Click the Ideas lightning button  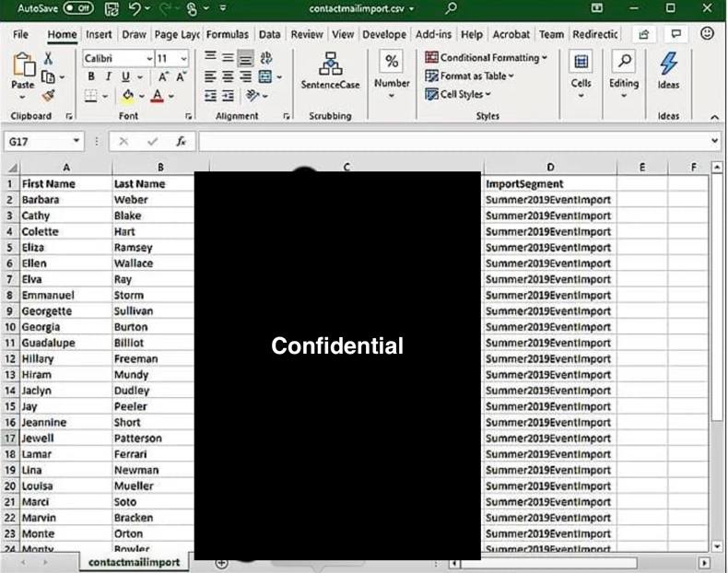point(668,71)
